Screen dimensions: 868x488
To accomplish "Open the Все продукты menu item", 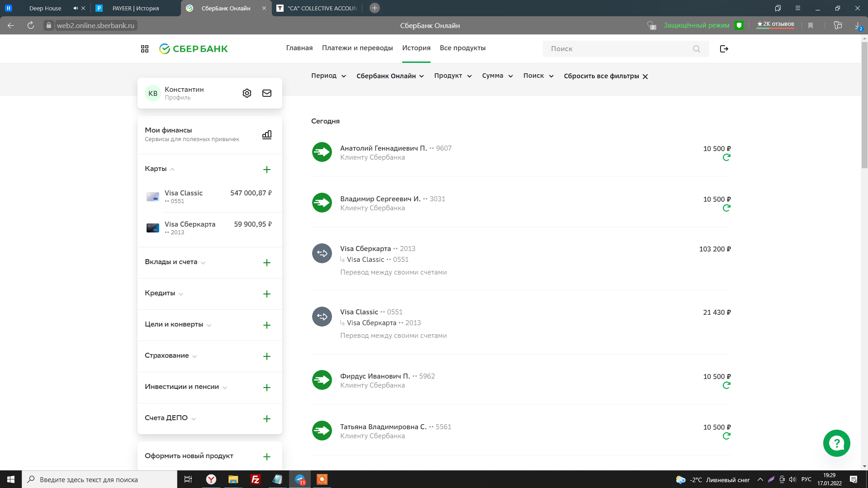I will coord(462,48).
